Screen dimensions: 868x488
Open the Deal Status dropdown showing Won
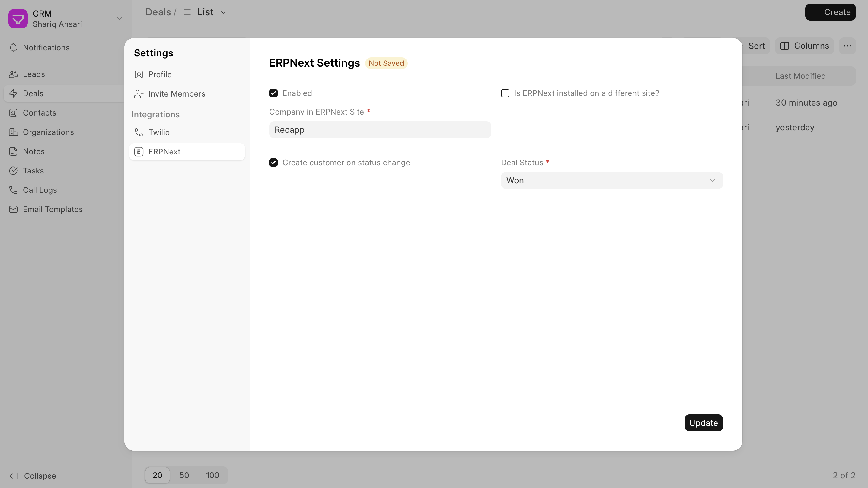(611, 181)
